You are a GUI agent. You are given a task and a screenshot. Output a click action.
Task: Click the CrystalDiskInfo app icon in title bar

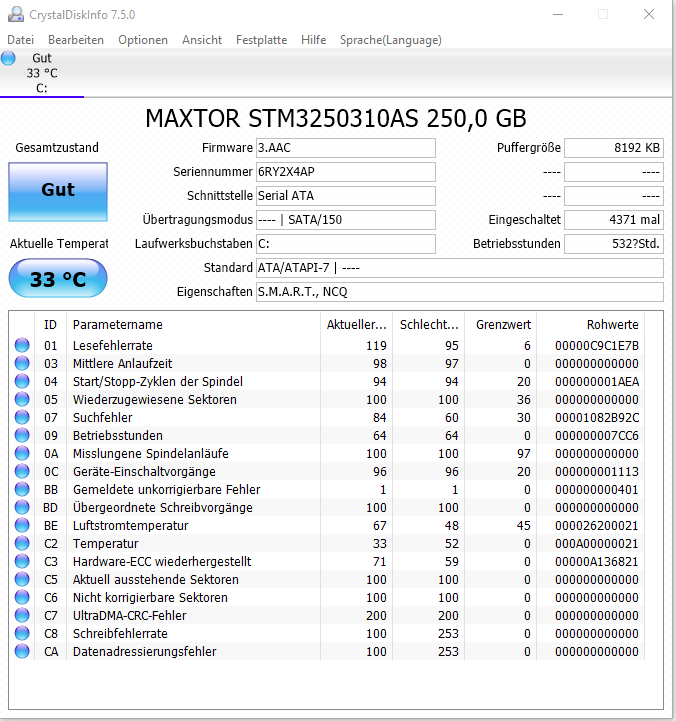(16, 14)
